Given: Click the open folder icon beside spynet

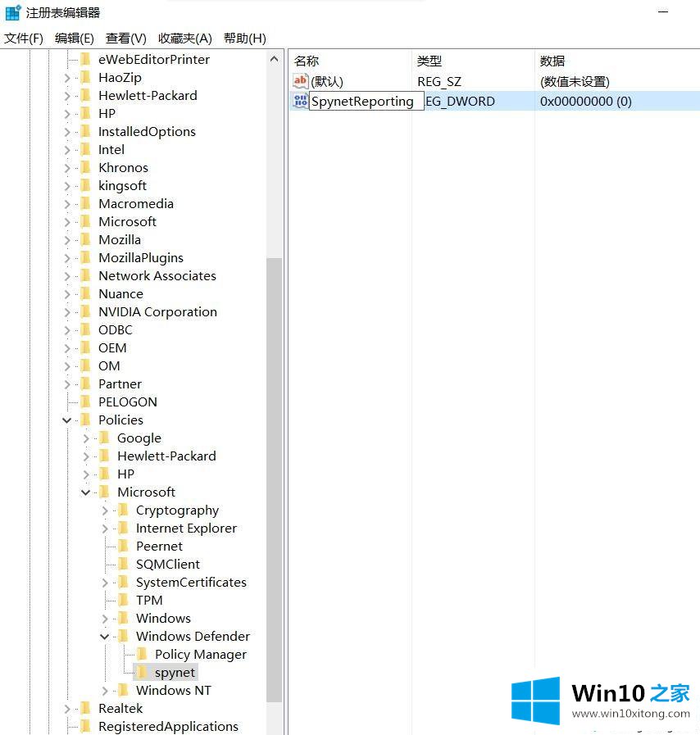Looking at the screenshot, I should point(142,672).
